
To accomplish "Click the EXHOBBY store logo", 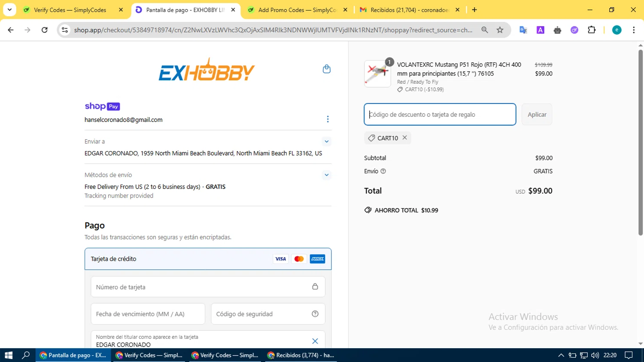I will point(207,70).
